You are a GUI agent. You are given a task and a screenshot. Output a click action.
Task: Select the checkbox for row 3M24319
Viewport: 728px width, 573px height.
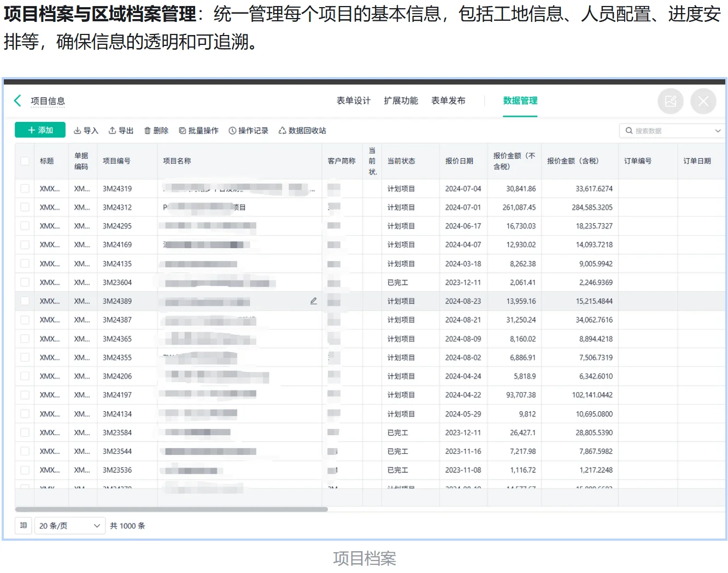[x=25, y=188]
